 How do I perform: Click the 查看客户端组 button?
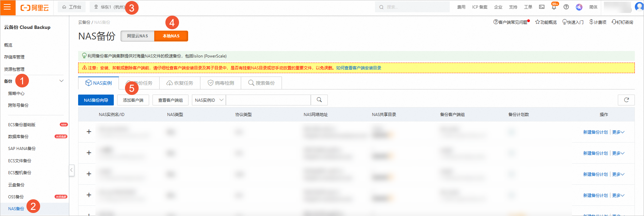(171, 100)
